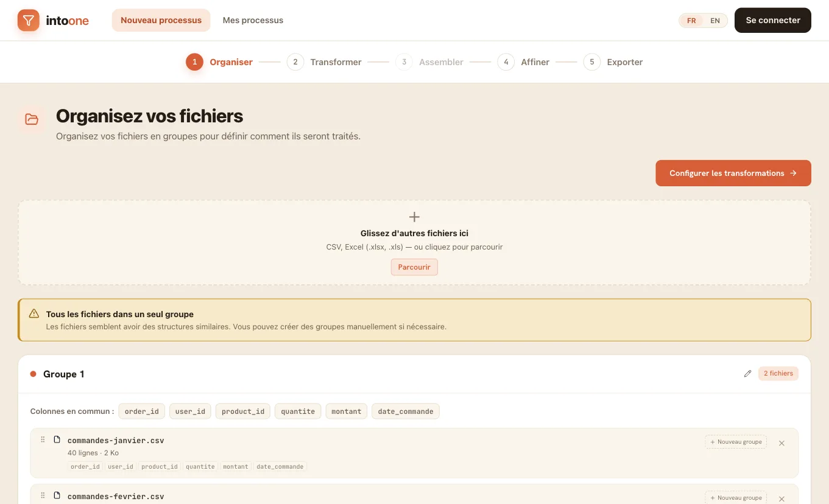Go to step 3 Assembler

[x=429, y=62]
